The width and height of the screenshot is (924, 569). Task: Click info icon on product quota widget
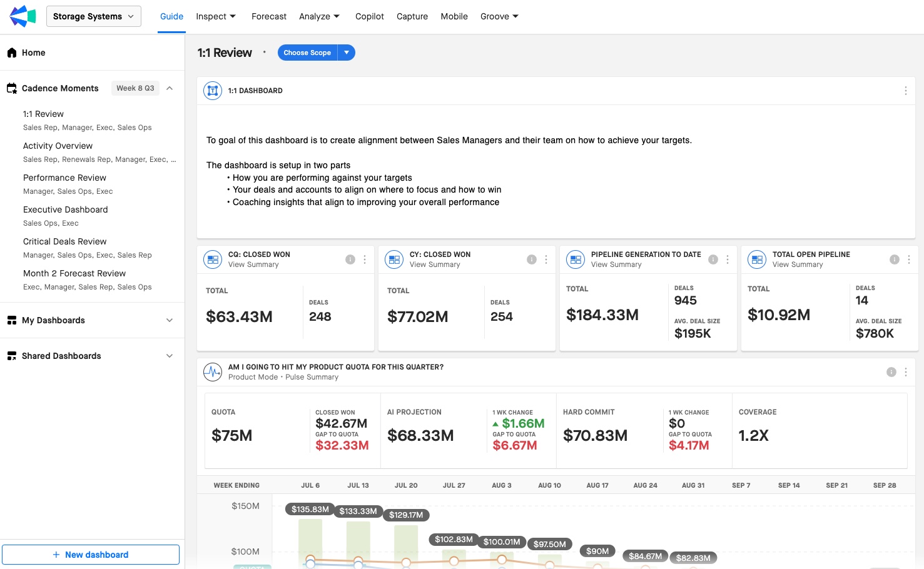pos(891,372)
